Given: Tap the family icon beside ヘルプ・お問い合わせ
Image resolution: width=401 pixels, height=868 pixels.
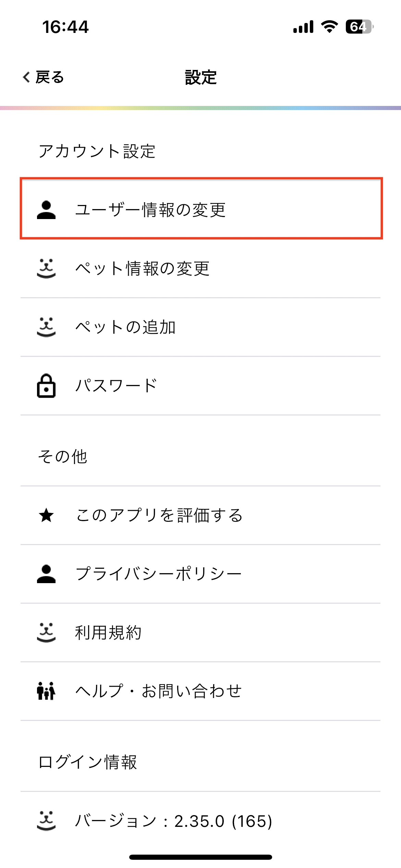Looking at the screenshot, I should 46,691.
